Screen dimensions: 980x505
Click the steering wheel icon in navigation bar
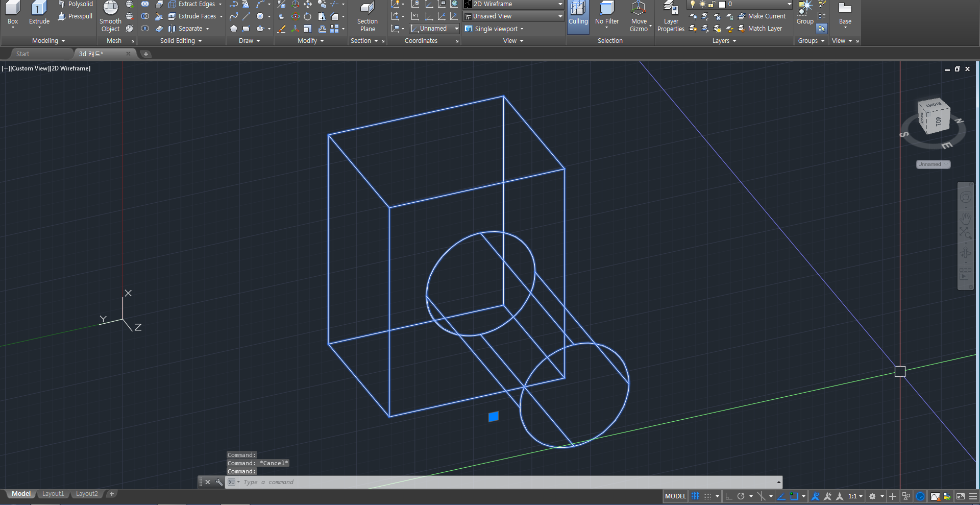(x=965, y=198)
